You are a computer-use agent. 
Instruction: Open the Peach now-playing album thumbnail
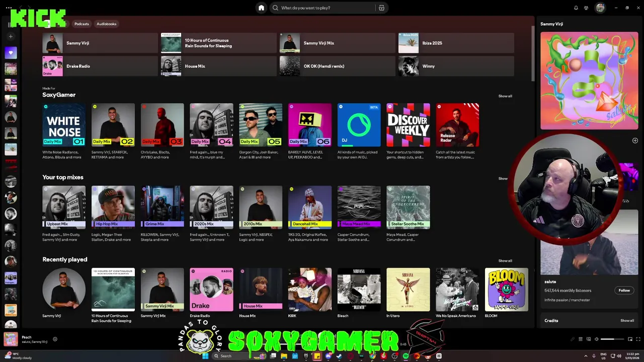(11, 339)
